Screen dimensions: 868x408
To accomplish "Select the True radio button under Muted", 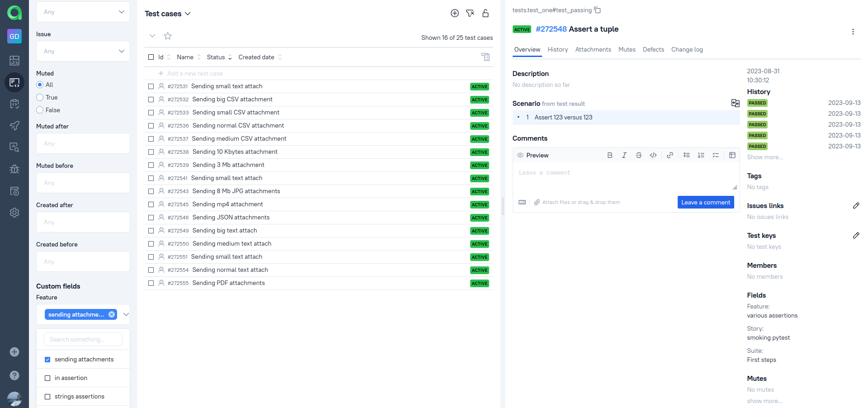I will click(40, 97).
